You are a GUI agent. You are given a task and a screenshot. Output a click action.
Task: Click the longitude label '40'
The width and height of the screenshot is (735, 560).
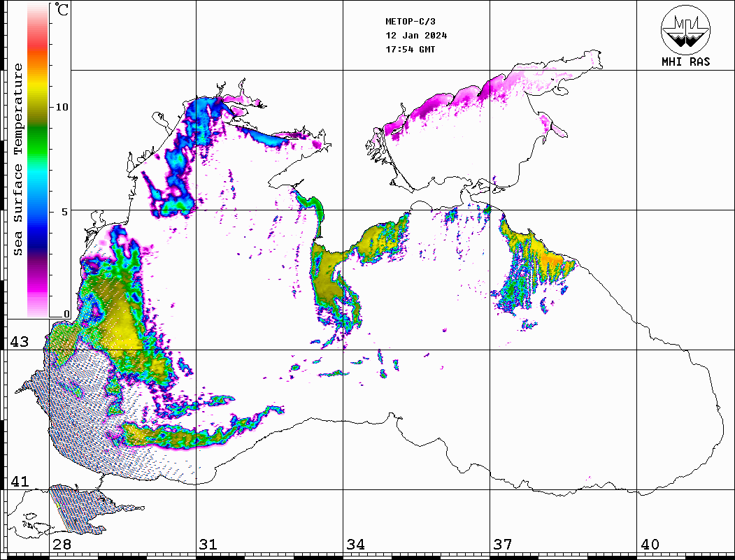(650, 545)
